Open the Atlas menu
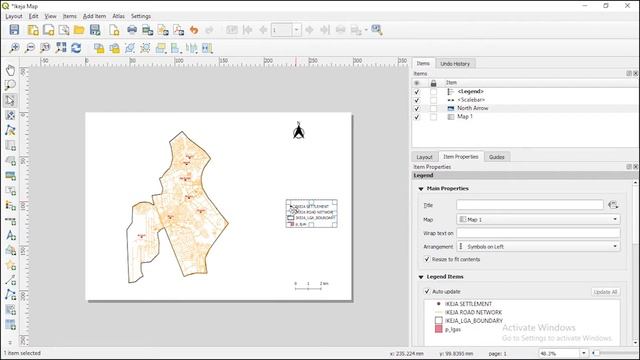The width and height of the screenshot is (640, 360). [x=118, y=16]
